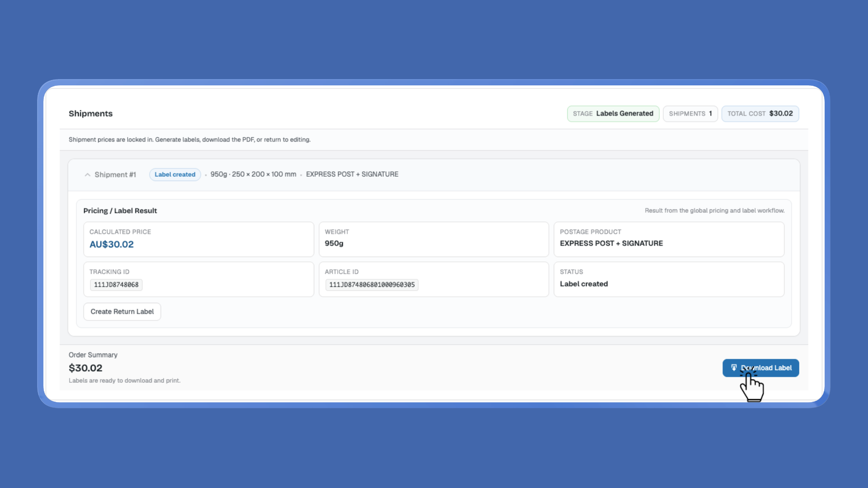Click the Shipments heading
Viewport: 868px width, 488px height.
[90, 113]
